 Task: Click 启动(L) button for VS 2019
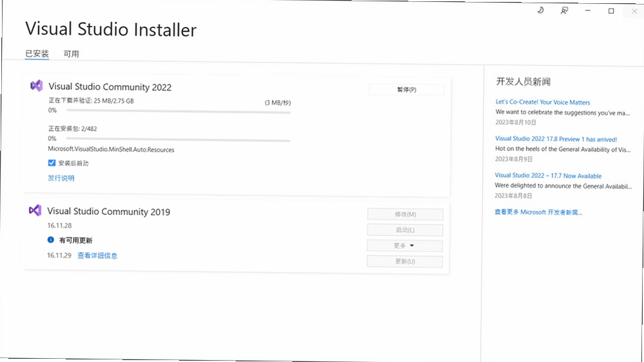405,230
